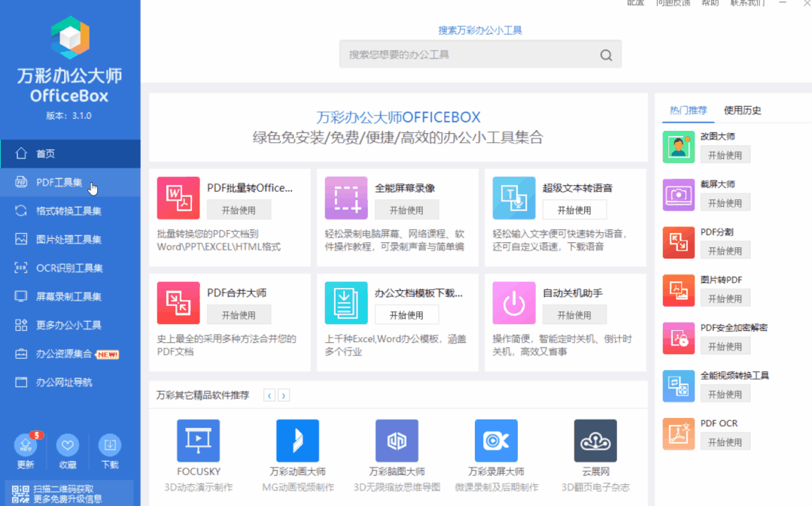This screenshot has width=812, height=506.
Task: Click 开始使用 under PDF批量转Office
Action: (239, 210)
